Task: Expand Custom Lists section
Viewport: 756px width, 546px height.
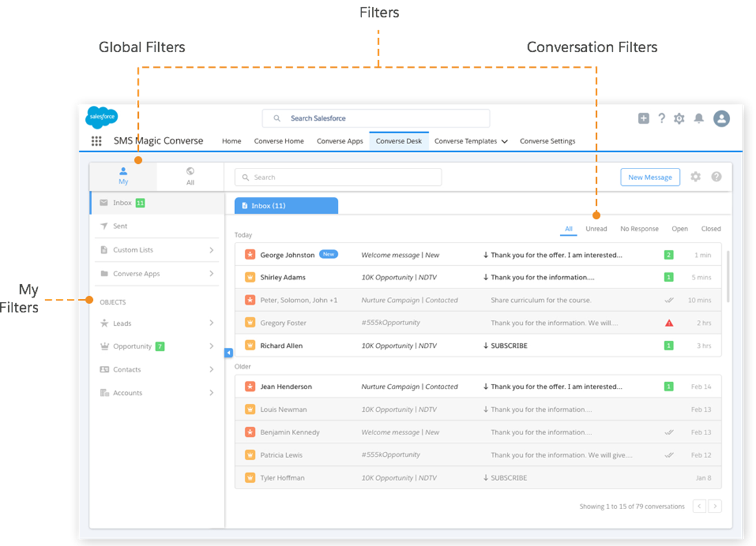Action: coord(211,250)
